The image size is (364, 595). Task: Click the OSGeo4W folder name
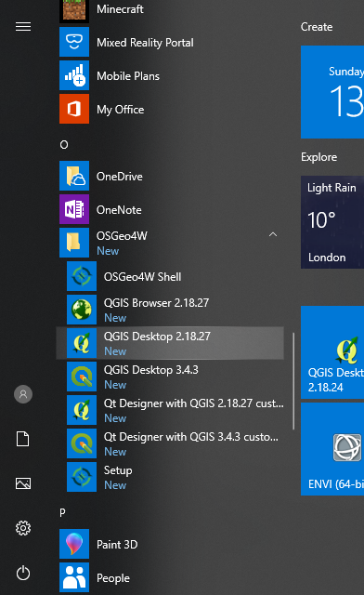122,235
